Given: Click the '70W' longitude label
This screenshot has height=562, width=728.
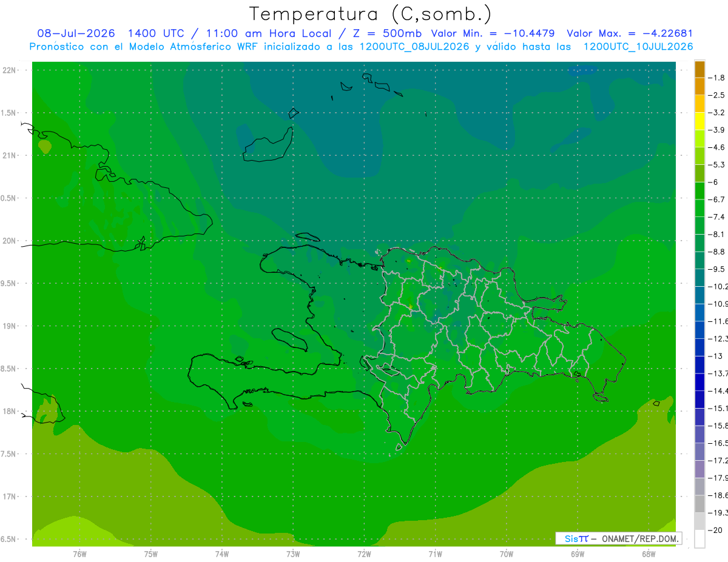Looking at the screenshot, I should (x=507, y=554).
